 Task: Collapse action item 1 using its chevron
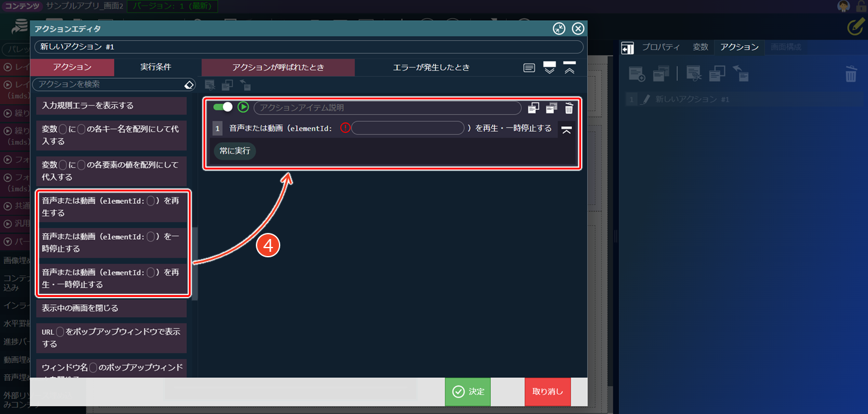point(566,129)
